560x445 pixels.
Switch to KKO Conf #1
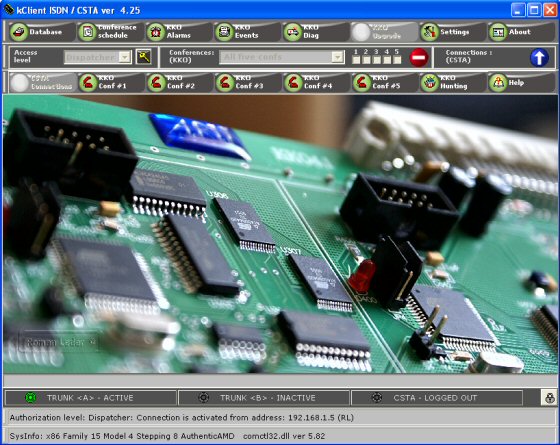coord(109,82)
